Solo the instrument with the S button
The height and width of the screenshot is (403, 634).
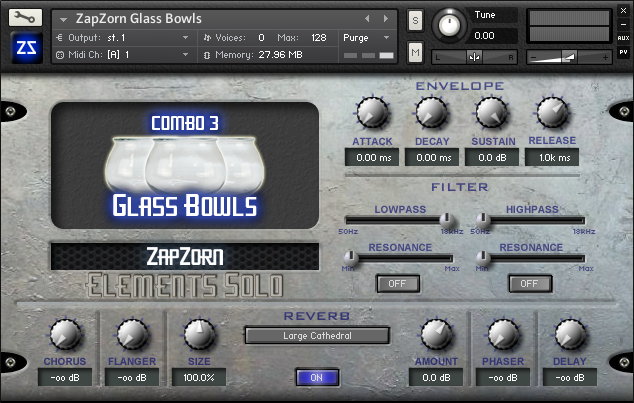coord(416,23)
